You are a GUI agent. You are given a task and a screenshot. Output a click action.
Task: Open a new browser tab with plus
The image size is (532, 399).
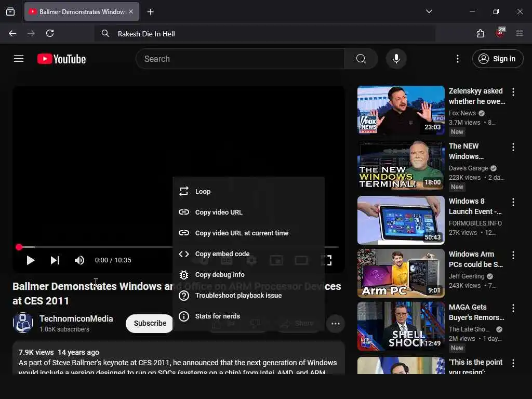(x=150, y=12)
